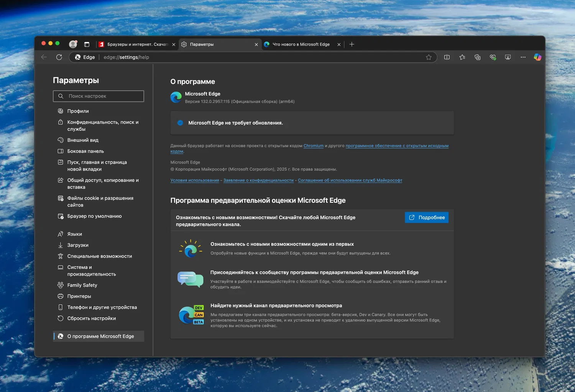Viewport: 575px width, 392px height.
Task: Click the Browser essentials heart icon
Action: click(x=493, y=57)
